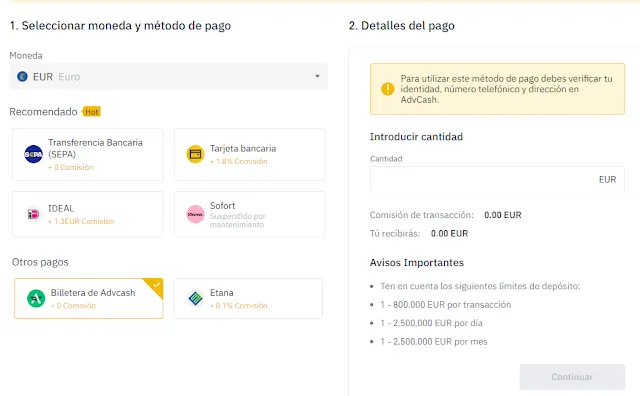This screenshot has height=396, width=640.
Task: Click the yellow Hot badge
Action: pos(91,112)
